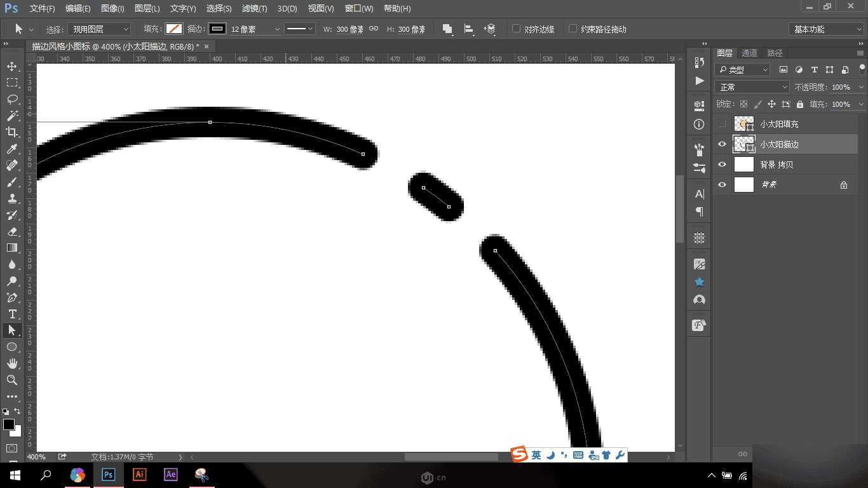This screenshot has width=868, height=488.
Task: Open the 类型 layer filter dropdown
Action: 742,69
